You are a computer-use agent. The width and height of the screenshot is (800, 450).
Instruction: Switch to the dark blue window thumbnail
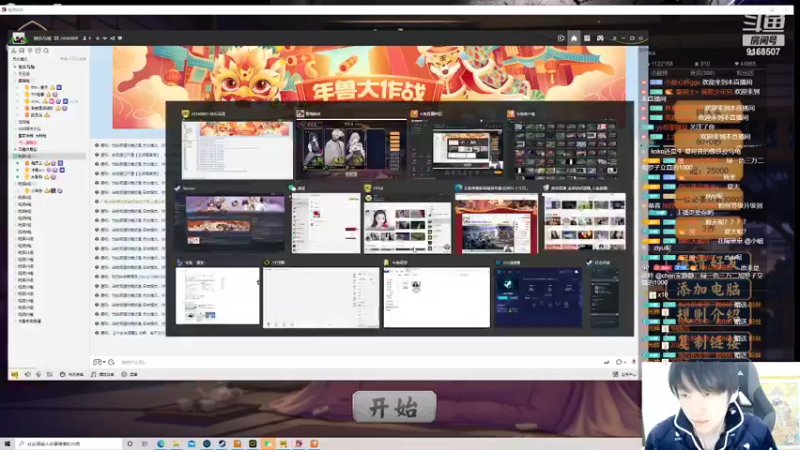click(538, 297)
